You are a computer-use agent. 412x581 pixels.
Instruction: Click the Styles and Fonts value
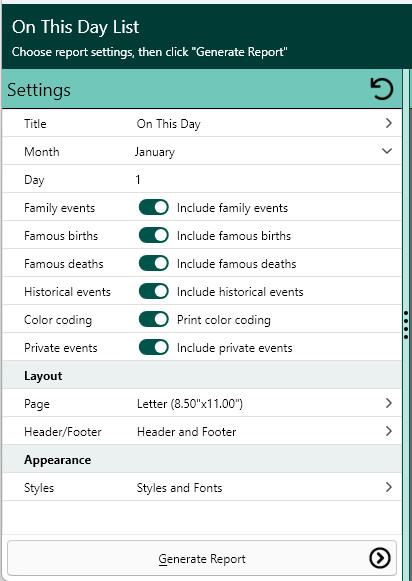click(179, 488)
